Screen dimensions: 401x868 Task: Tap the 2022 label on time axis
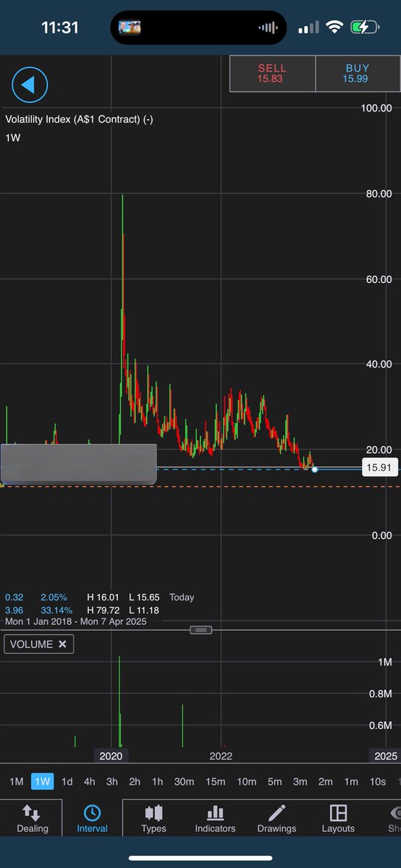(x=221, y=756)
